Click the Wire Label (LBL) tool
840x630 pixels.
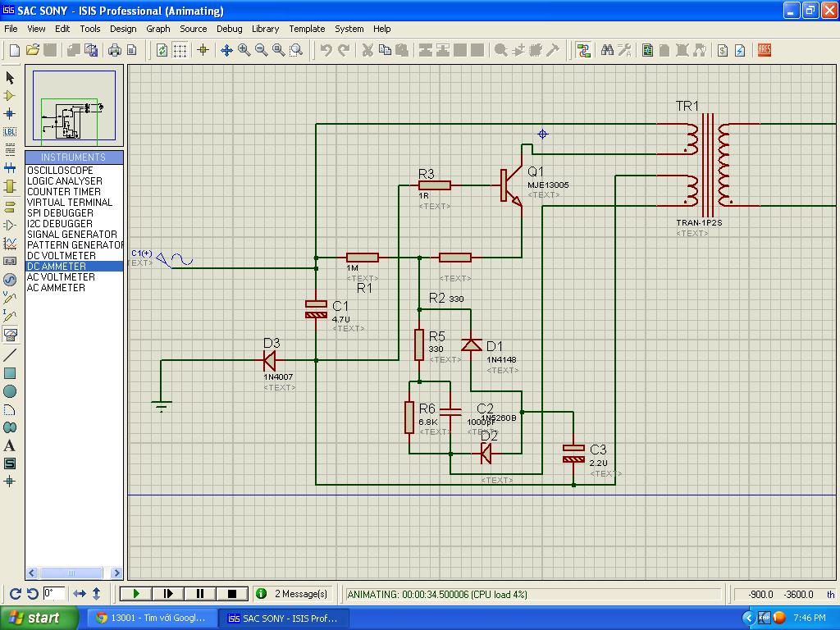click(x=10, y=131)
